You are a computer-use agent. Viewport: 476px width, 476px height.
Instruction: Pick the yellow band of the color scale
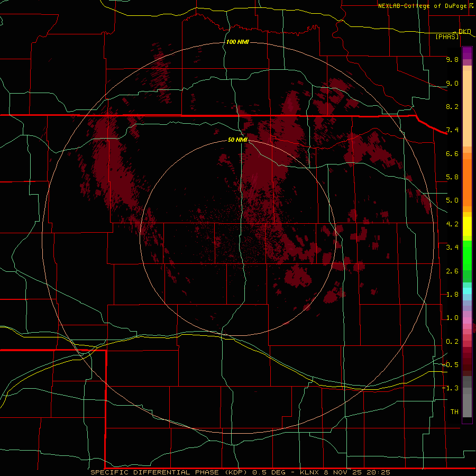tap(467, 226)
